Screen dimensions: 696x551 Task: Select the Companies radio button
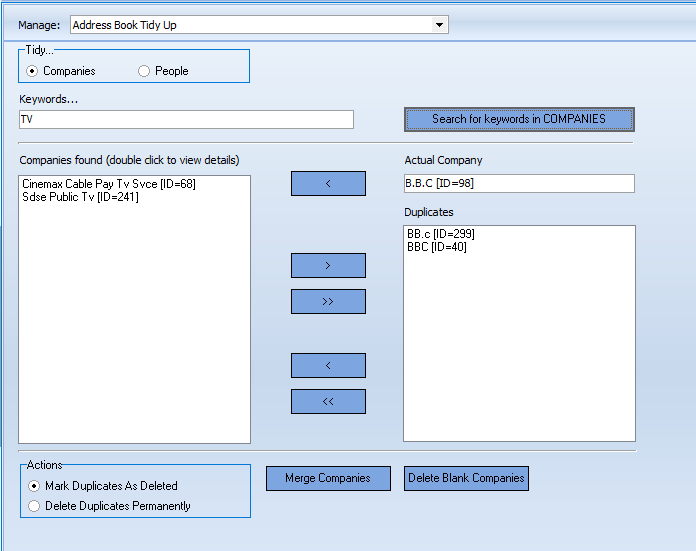tap(33, 71)
